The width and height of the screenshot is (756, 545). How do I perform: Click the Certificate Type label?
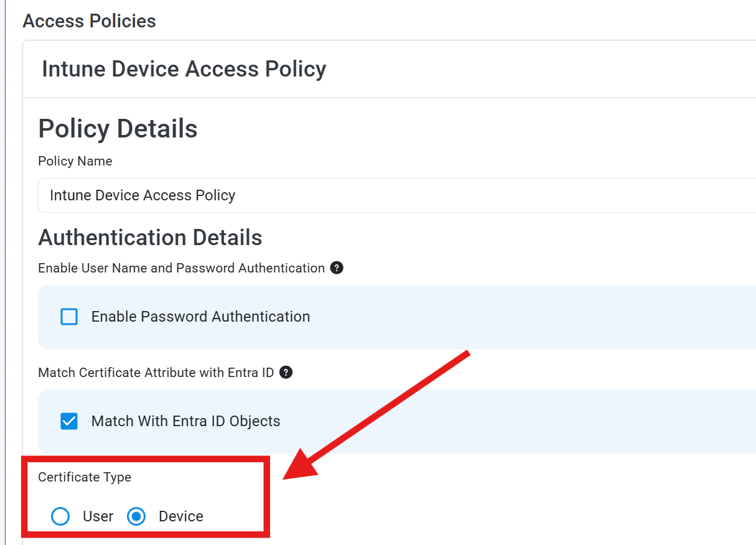coord(85,477)
